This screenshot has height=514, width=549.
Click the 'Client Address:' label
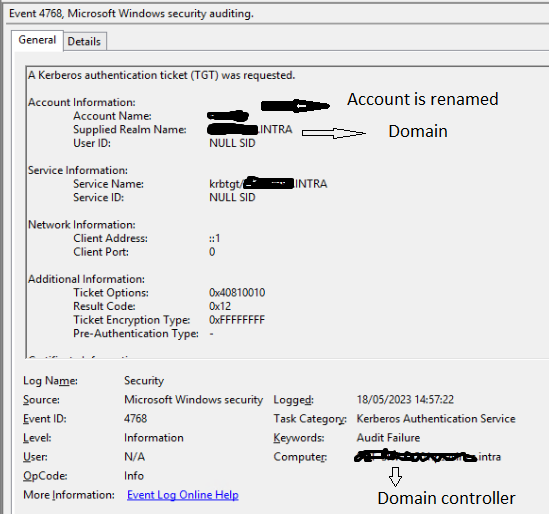(110, 238)
